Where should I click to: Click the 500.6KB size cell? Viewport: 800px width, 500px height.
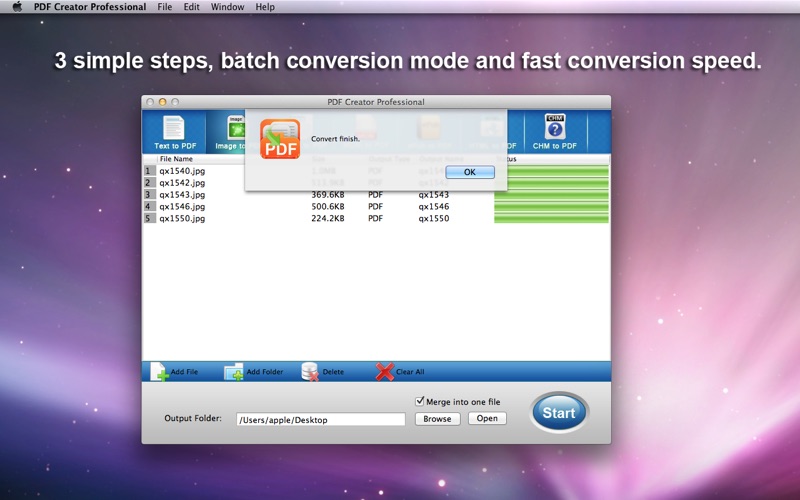pyautogui.click(x=328, y=206)
